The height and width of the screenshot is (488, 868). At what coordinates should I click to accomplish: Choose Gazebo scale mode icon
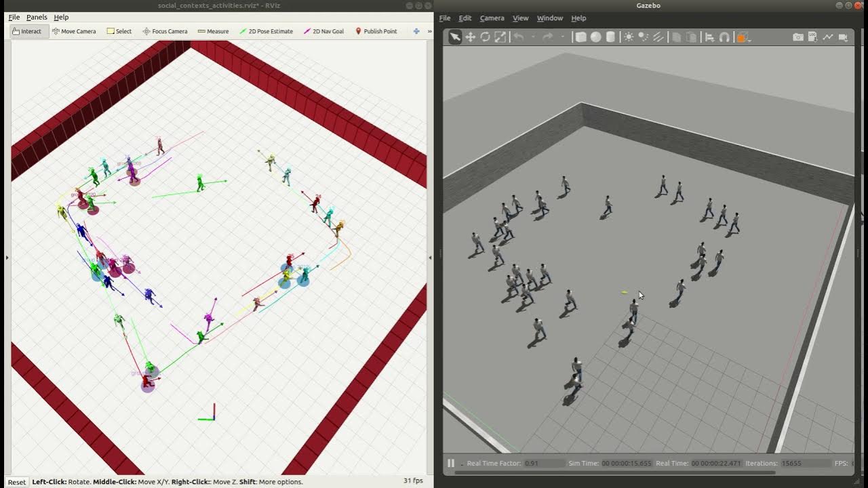click(500, 37)
